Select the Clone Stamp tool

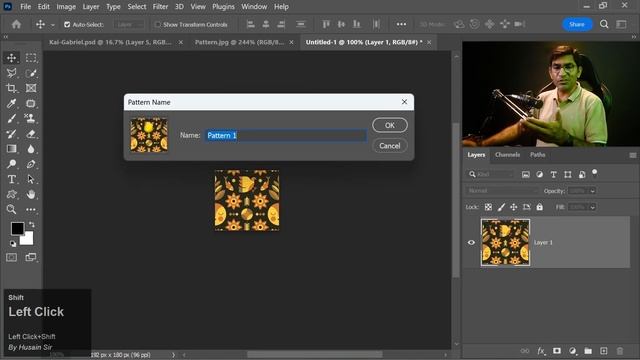[31, 118]
